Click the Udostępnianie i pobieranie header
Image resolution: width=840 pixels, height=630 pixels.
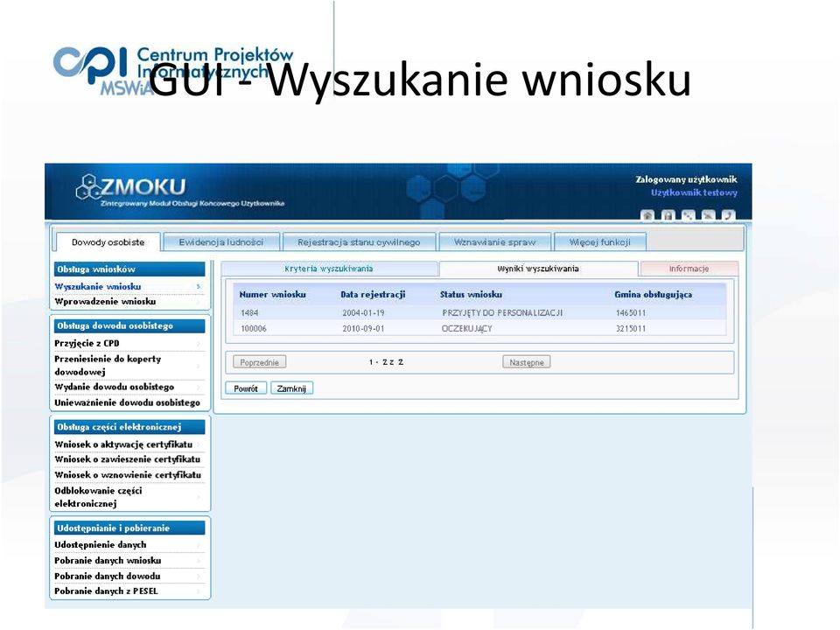[x=129, y=528]
